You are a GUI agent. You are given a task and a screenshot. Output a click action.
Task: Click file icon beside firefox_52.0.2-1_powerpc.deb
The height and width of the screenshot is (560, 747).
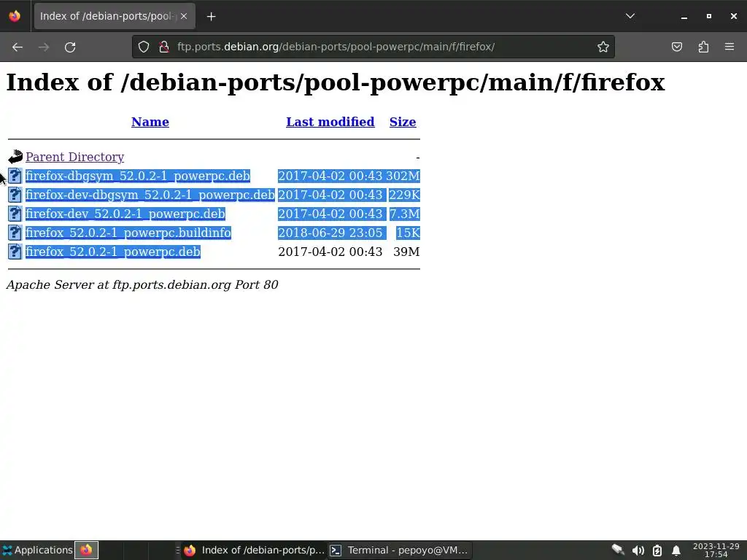[x=15, y=252]
